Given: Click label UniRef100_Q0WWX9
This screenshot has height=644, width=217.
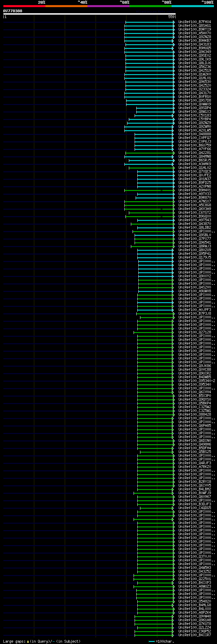Looking at the screenshot, I should coord(195,104).
